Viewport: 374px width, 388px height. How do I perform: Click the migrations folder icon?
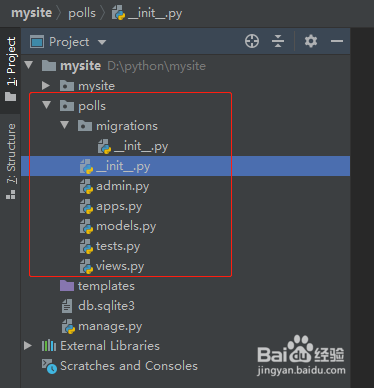click(x=85, y=126)
